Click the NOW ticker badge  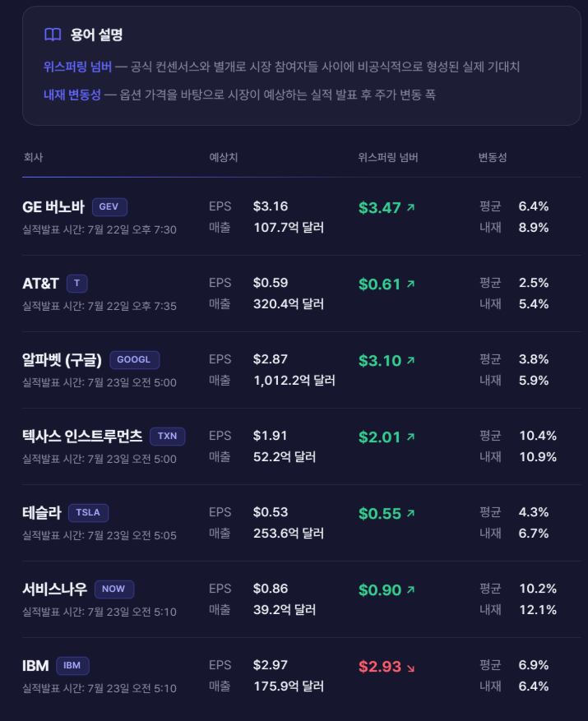pos(114,589)
